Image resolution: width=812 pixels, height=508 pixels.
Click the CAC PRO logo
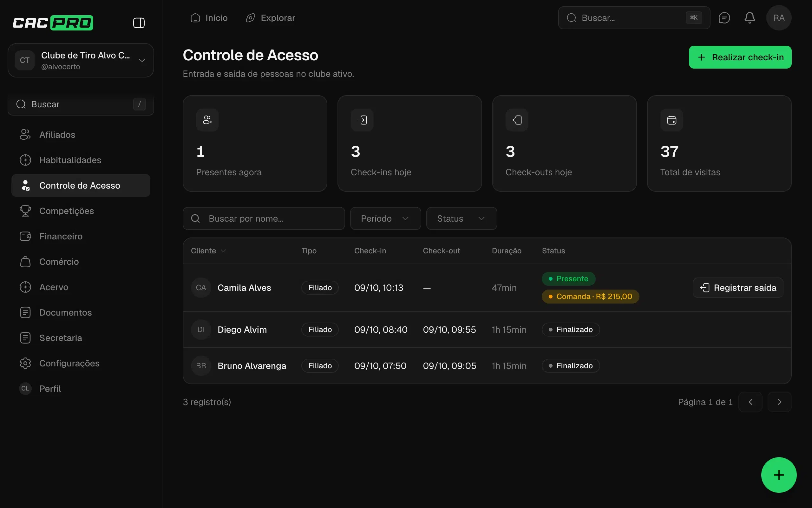point(53,23)
